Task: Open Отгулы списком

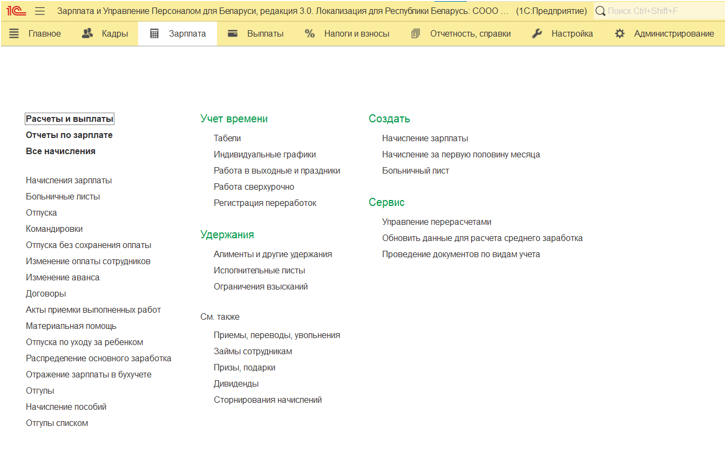Action: pyautogui.click(x=56, y=423)
